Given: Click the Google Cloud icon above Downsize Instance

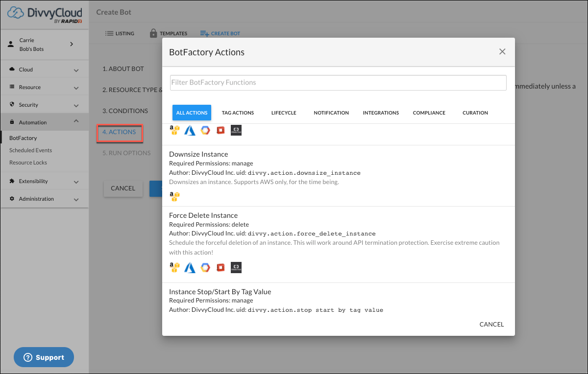Looking at the screenshot, I should point(205,130).
